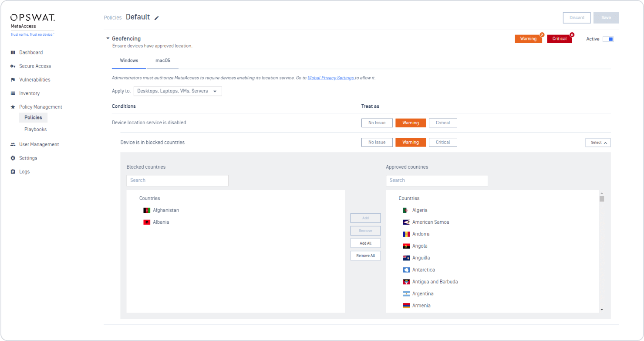Go to Playbooks under Policy Management
Screen dimensions: 644x341
point(35,130)
